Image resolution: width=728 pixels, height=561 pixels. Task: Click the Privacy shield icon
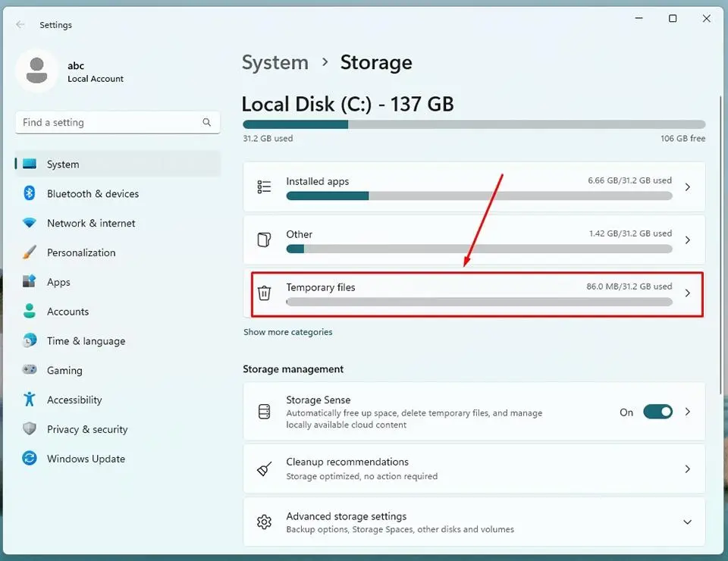click(x=30, y=429)
